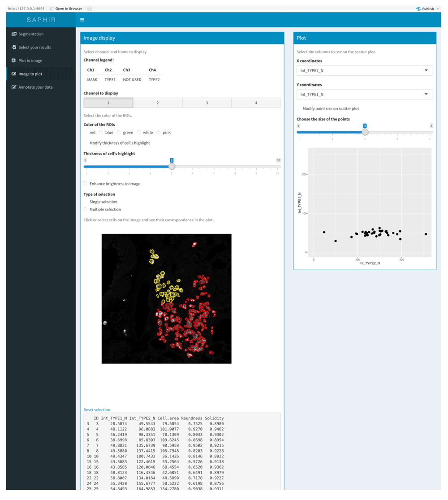Click the SAPHIR logo title
Screen dimensions: 448x500
tap(41, 20)
